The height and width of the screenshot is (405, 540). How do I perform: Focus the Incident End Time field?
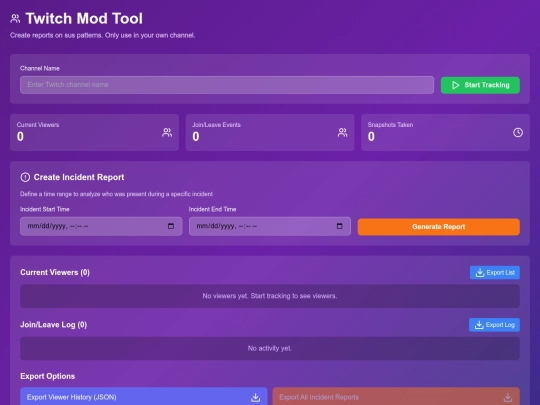pos(270,226)
